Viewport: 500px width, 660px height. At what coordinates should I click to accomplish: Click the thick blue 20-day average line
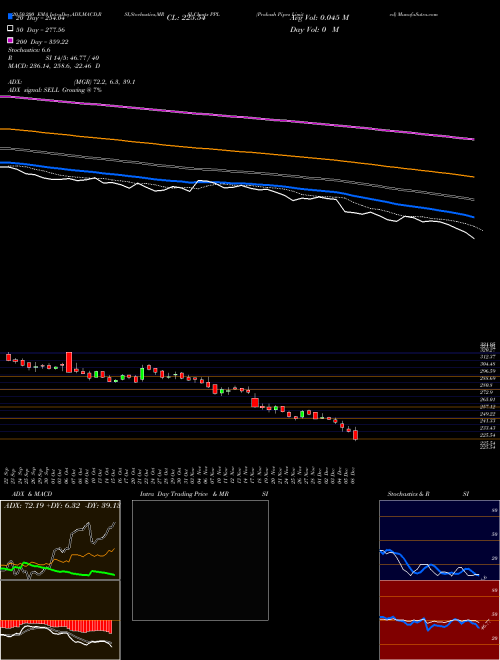[237, 183]
